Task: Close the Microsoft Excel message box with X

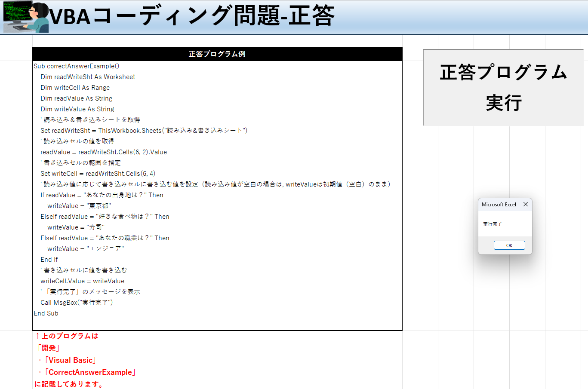Action: coord(525,205)
